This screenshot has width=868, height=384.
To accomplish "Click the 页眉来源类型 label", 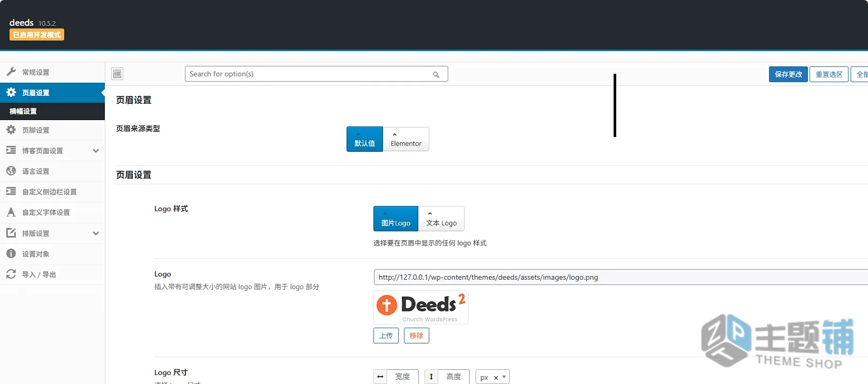I will point(138,129).
